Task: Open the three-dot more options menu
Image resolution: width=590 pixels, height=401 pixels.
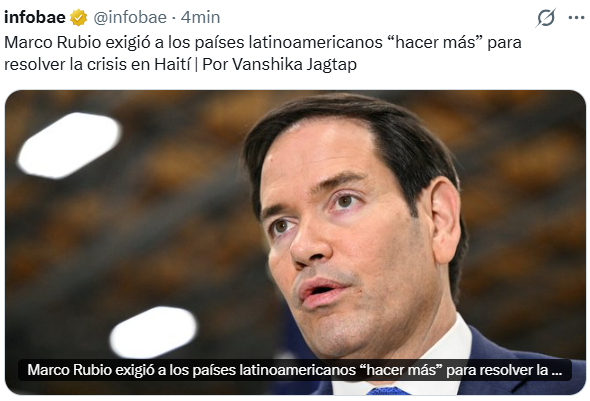Action: pyautogui.click(x=576, y=18)
